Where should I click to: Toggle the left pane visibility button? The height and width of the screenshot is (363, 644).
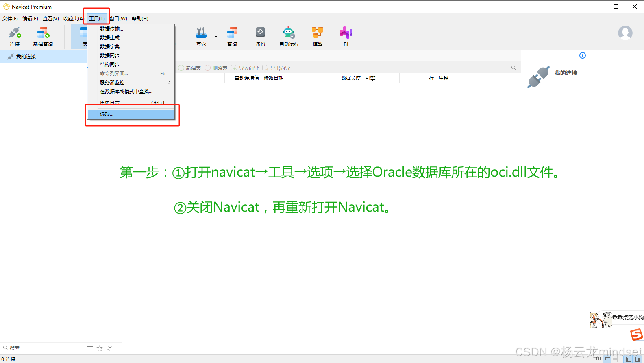tap(629, 359)
